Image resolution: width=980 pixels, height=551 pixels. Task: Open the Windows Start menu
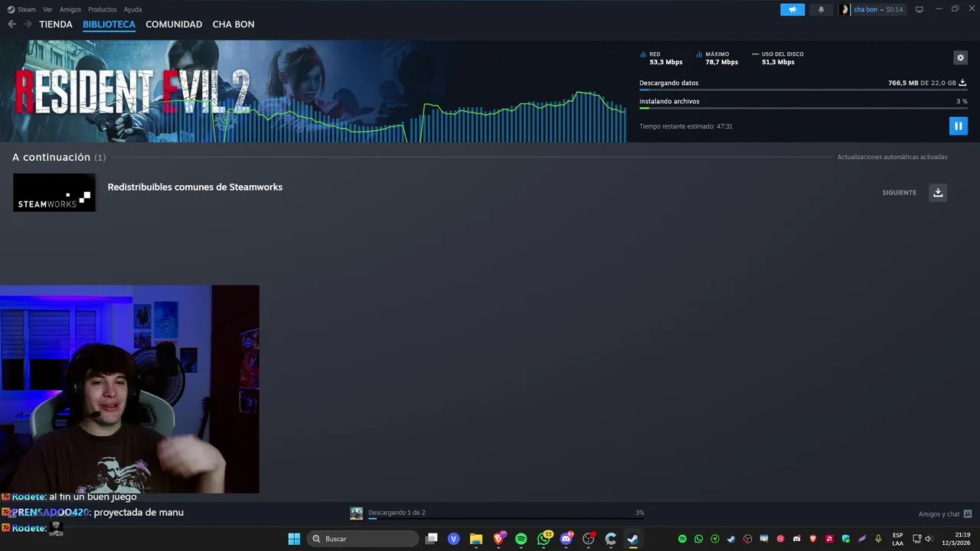(x=294, y=539)
